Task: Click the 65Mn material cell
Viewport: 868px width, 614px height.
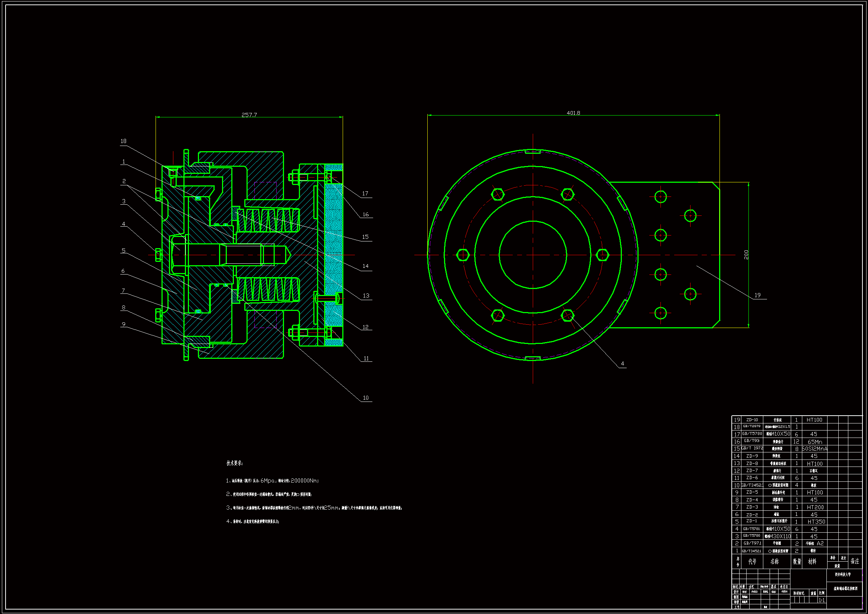Action: (815, 442)
